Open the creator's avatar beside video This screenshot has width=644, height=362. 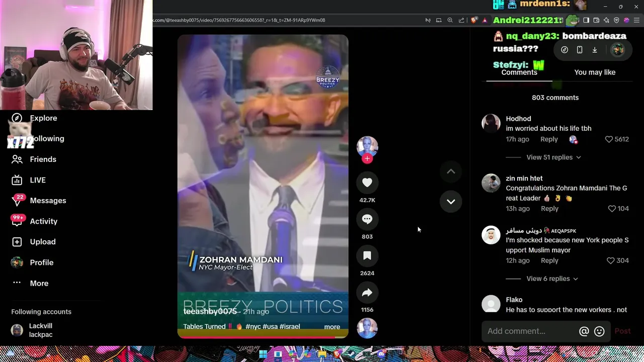point(367,146)
